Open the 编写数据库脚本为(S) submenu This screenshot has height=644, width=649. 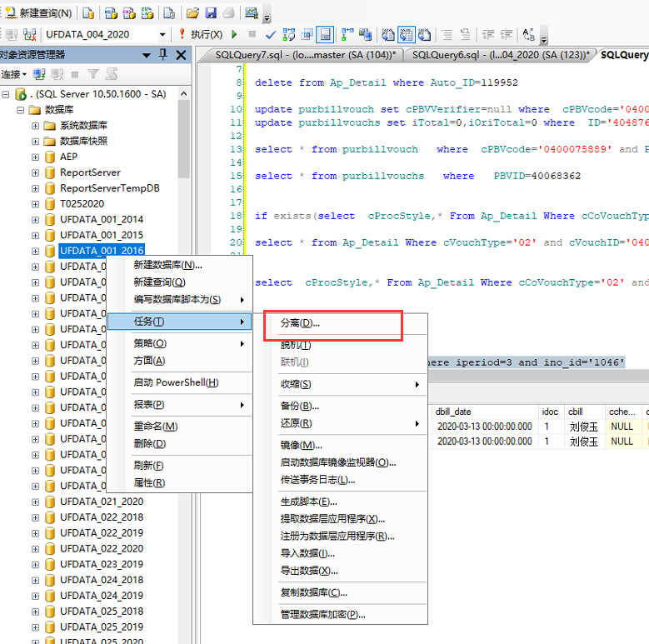(x=179, y=300)
